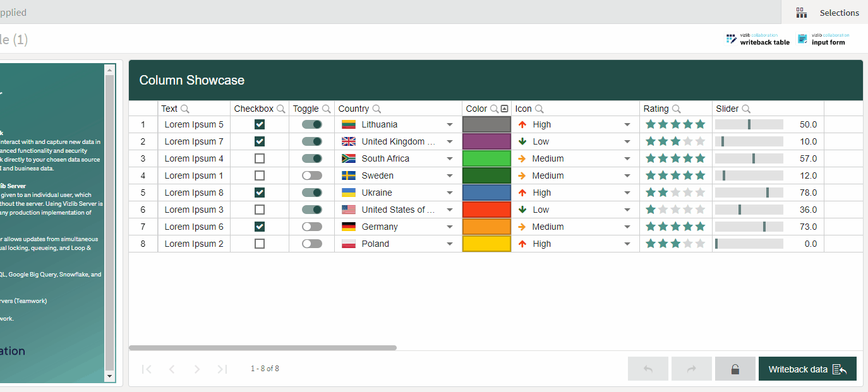
Task: Expand the Icon dropdown in Poland row
Action: pos(627,244)
